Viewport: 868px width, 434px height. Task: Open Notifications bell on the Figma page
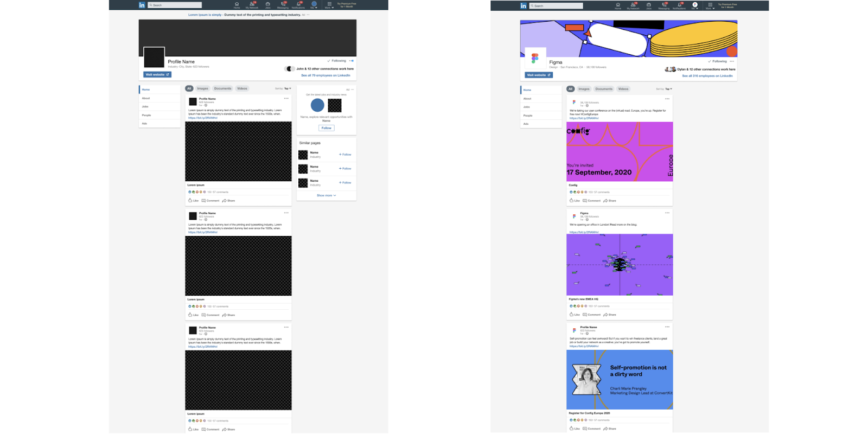[679, 5]
